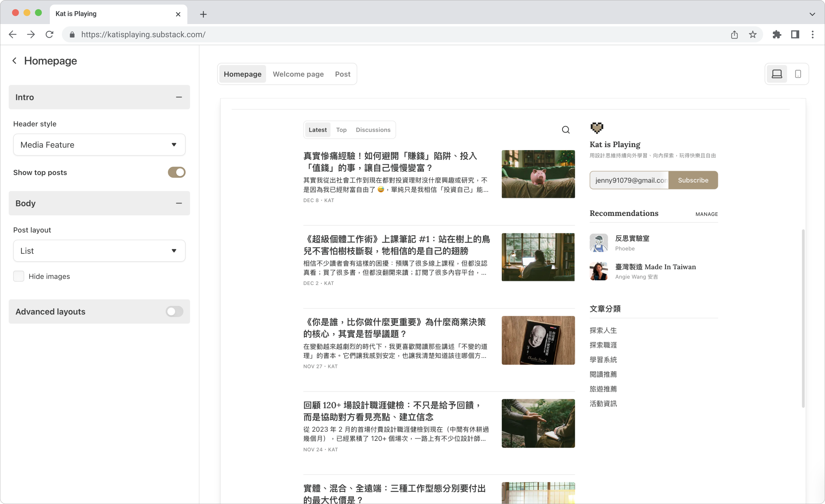825x504 pixels.
Task: Open the Post layout dropdown
Action: tap(99, 251)
